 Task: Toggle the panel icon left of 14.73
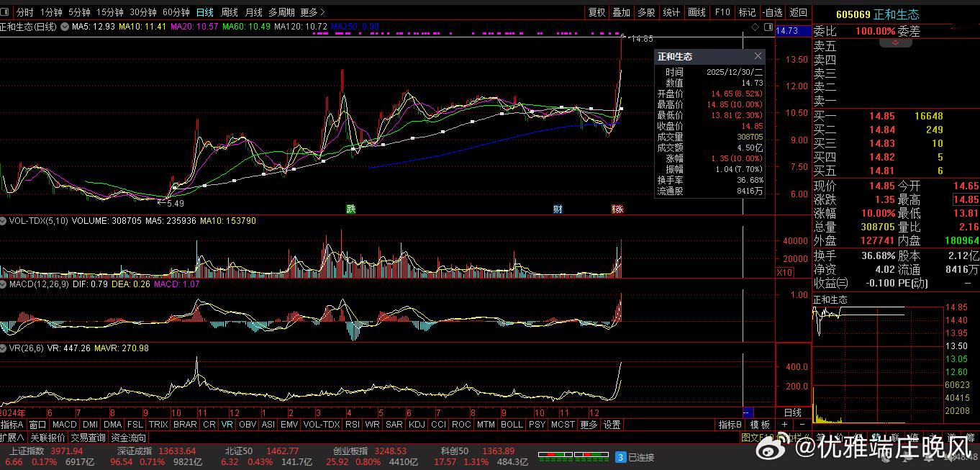tap(767, 27)
